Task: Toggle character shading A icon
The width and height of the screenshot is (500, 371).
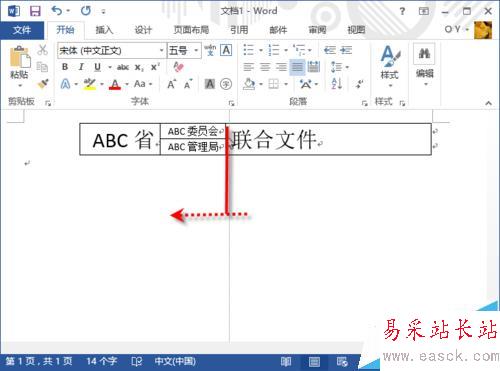Action: [x=210, y=84]
